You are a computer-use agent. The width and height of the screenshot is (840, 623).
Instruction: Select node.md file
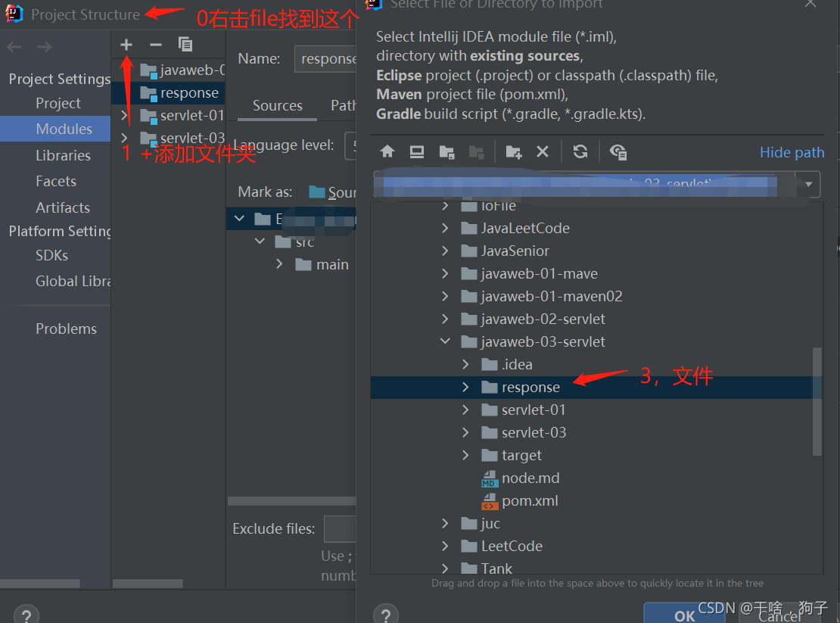pos(530,478)
